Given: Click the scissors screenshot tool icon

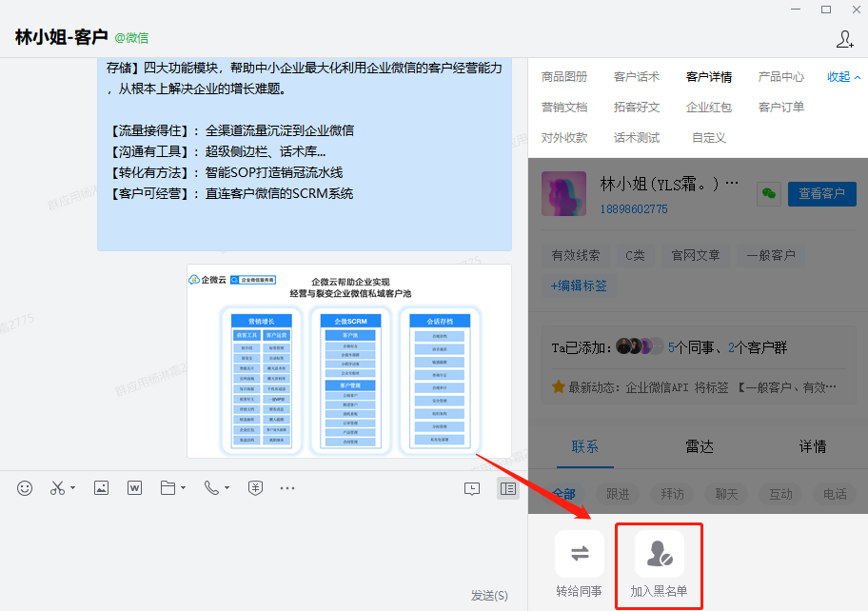Looking at the screenshot, I should coord(57,488).
